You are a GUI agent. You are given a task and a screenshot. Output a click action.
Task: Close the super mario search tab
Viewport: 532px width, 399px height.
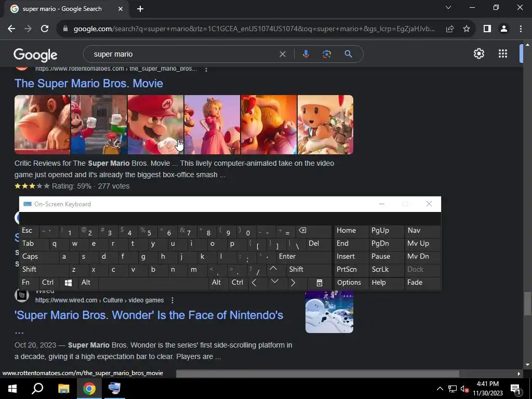pyautogui.click(x=121, y=9)
